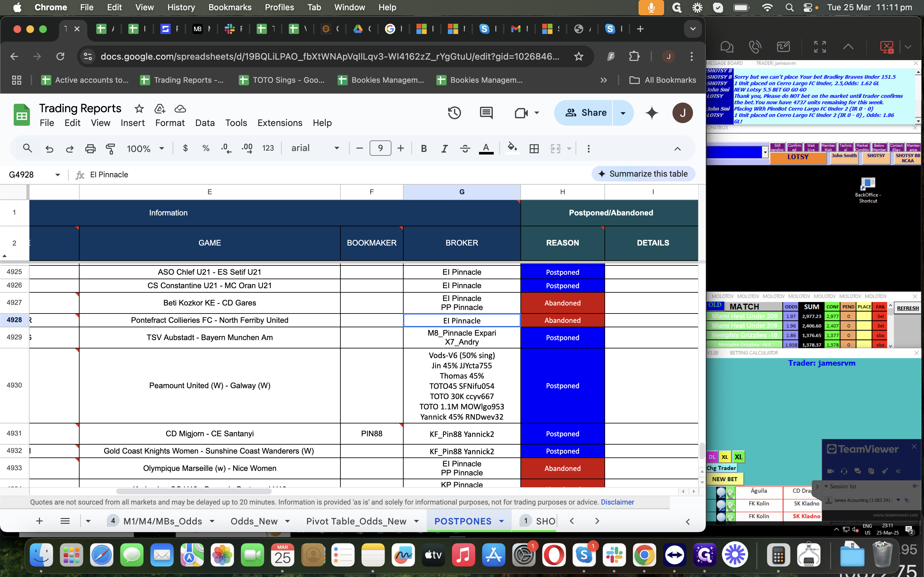Open the G4928 name box dropdown

(x=58, y=175)
